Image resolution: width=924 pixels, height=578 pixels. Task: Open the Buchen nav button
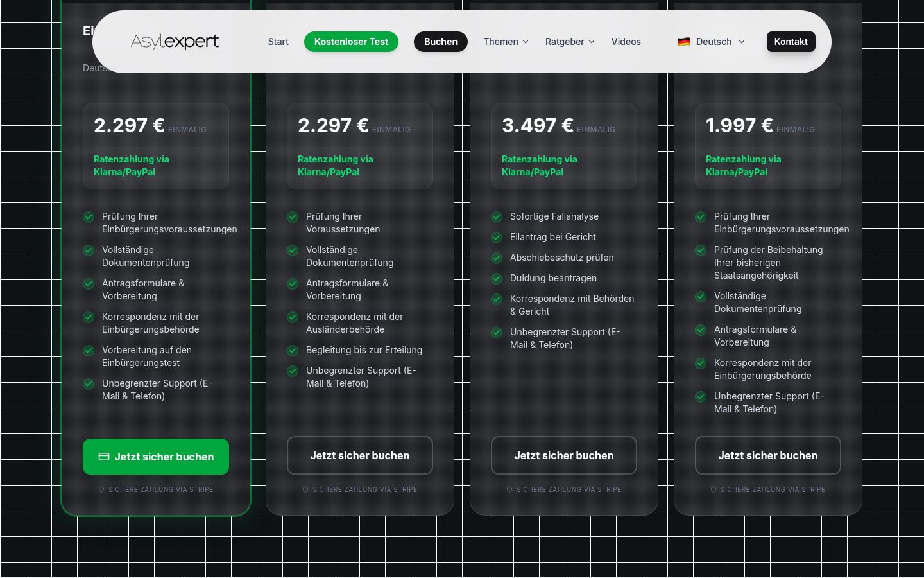441,42
